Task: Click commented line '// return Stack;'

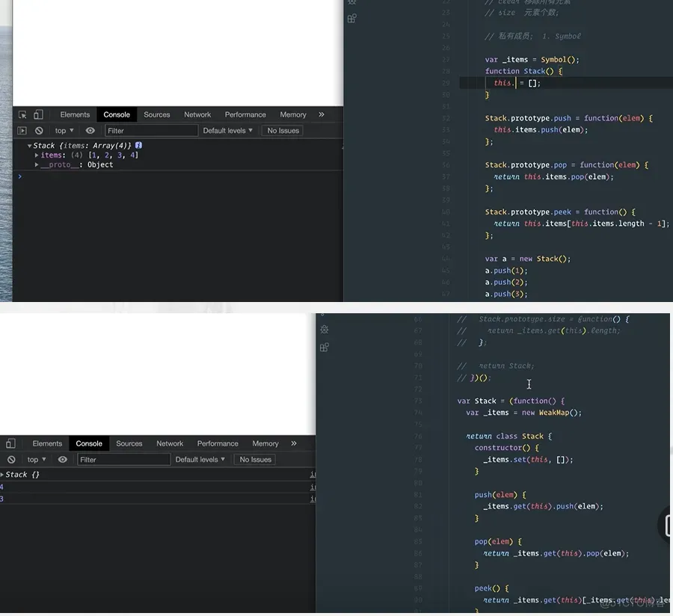Action: click(x=496, y=366)
